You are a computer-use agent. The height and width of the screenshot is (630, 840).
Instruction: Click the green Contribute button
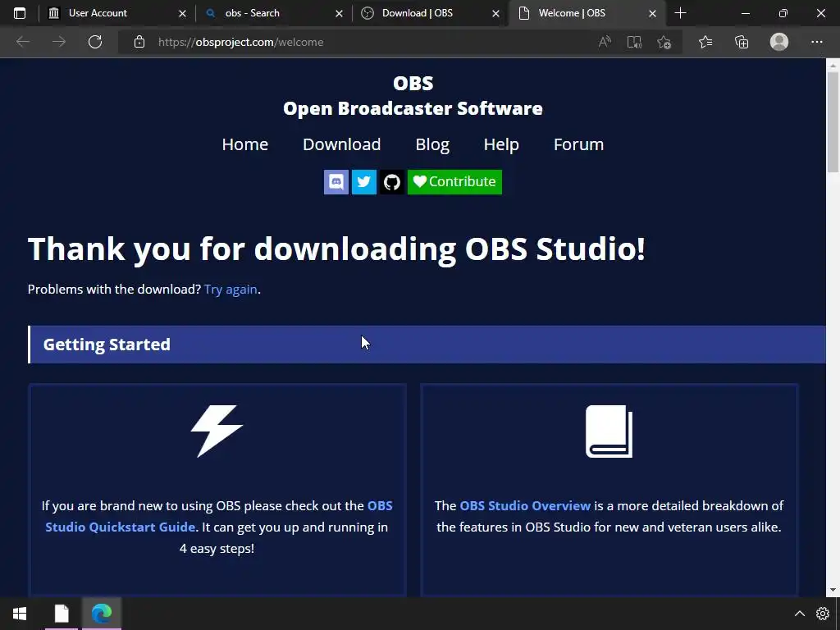tap(454, 182)
